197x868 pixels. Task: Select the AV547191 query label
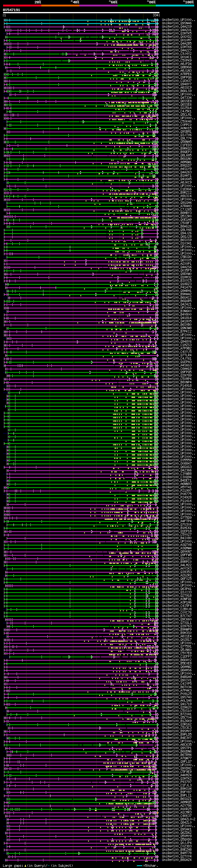pos(11,10)
